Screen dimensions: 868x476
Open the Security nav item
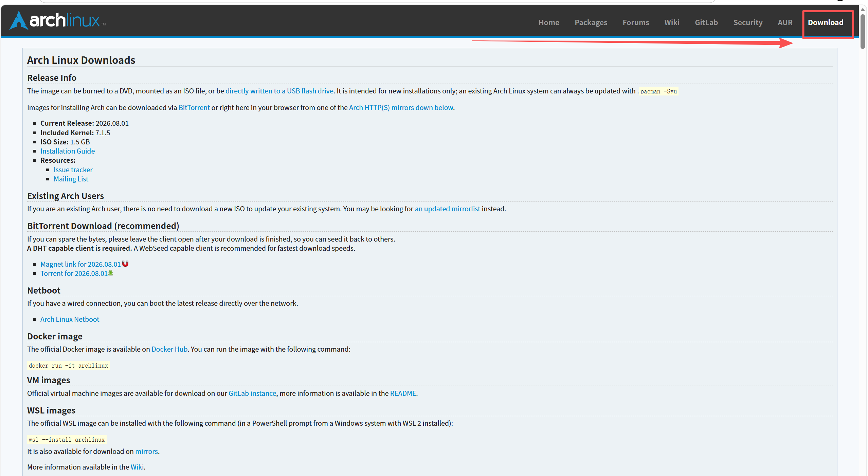tap(748, 22)
